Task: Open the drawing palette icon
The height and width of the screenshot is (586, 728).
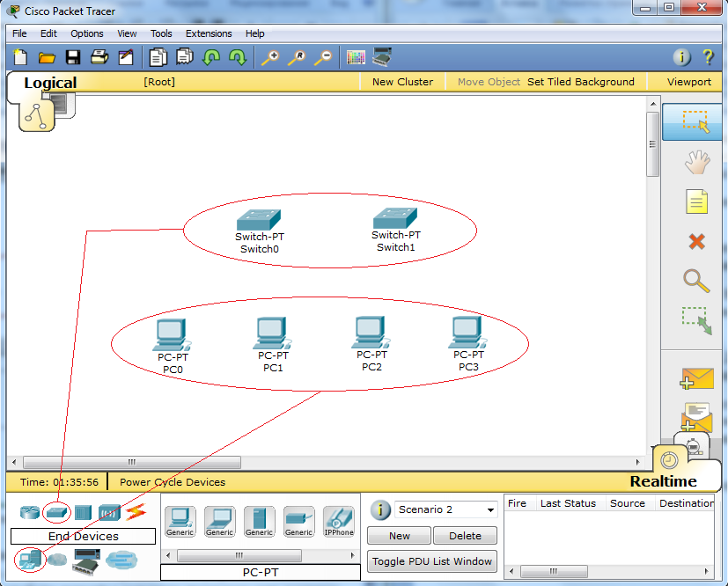Action: click(x=356, y=57)
